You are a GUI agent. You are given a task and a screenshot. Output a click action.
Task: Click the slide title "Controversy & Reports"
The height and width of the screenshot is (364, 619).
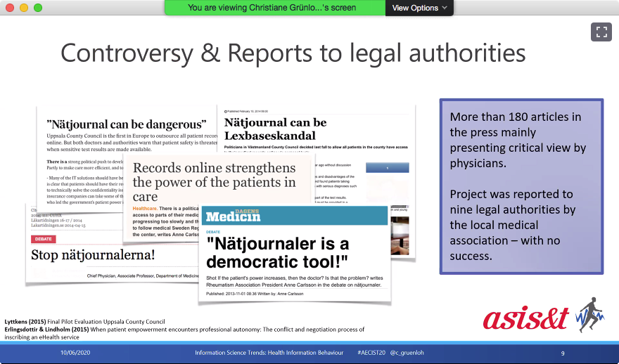click(x=293, y=53)
